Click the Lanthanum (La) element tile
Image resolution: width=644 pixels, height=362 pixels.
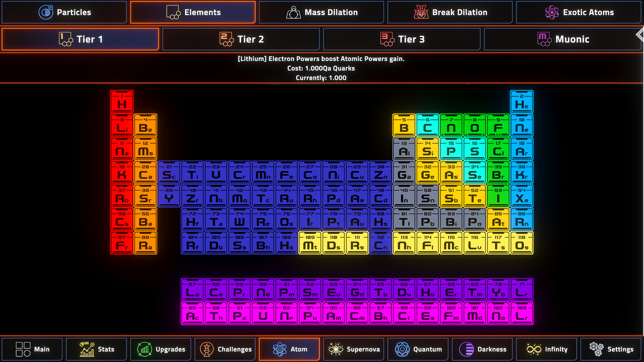point(192,290)
